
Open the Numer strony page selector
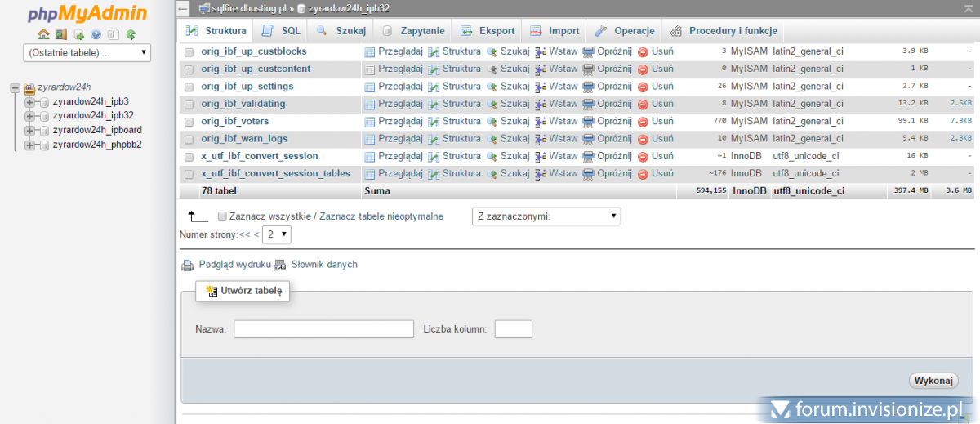coord(277,234)
